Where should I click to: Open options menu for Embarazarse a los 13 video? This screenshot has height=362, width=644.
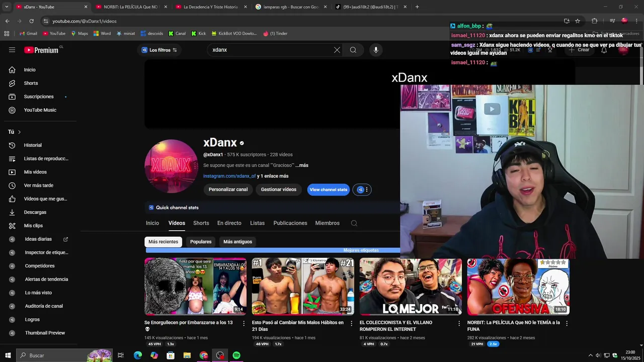[x=244, y=323]
